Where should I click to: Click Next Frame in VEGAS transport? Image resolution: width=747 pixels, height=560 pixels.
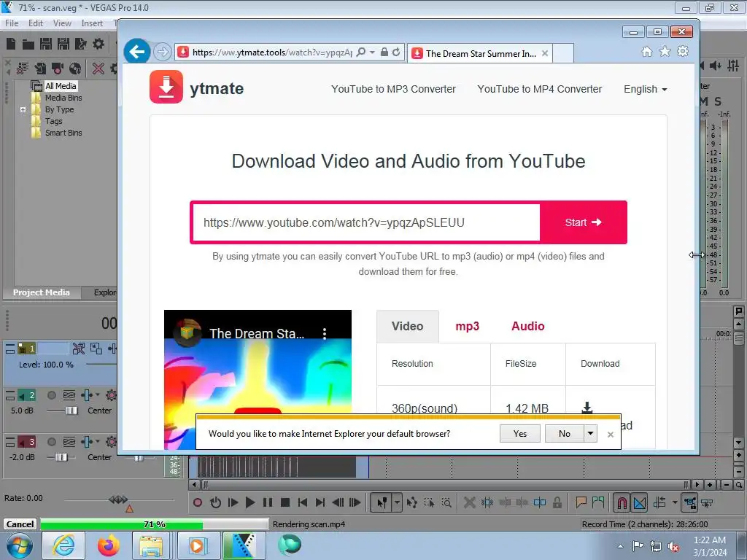tap(355, 502)
